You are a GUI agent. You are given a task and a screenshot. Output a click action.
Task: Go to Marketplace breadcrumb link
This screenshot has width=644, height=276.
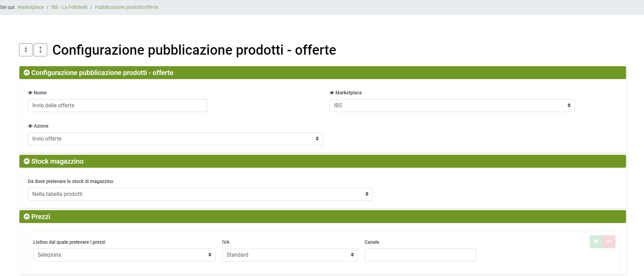pos(31,7)
